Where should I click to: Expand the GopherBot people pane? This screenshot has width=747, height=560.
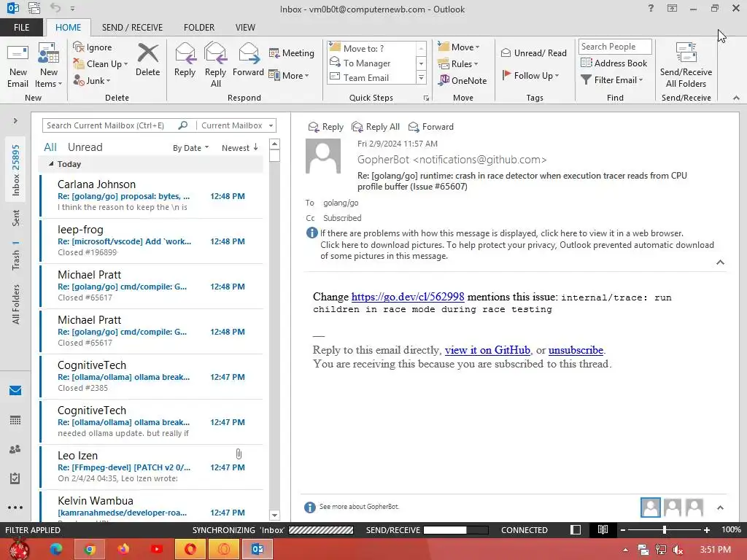(720, 507)
